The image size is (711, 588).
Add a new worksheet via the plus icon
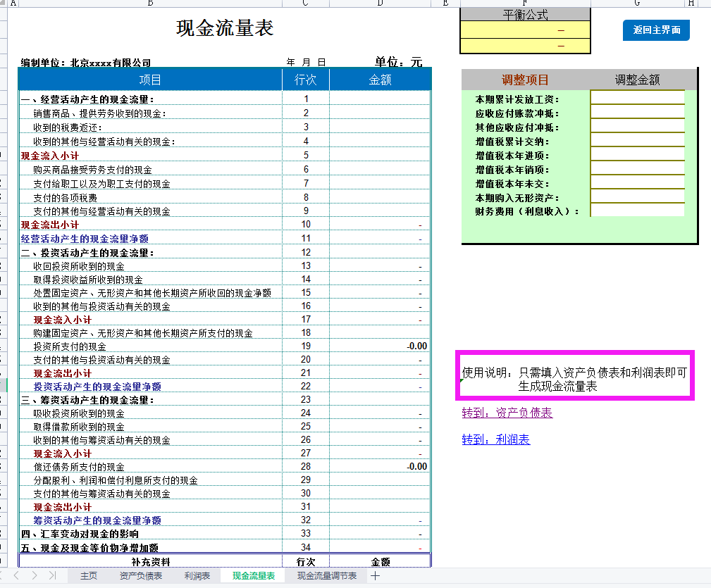376,576
